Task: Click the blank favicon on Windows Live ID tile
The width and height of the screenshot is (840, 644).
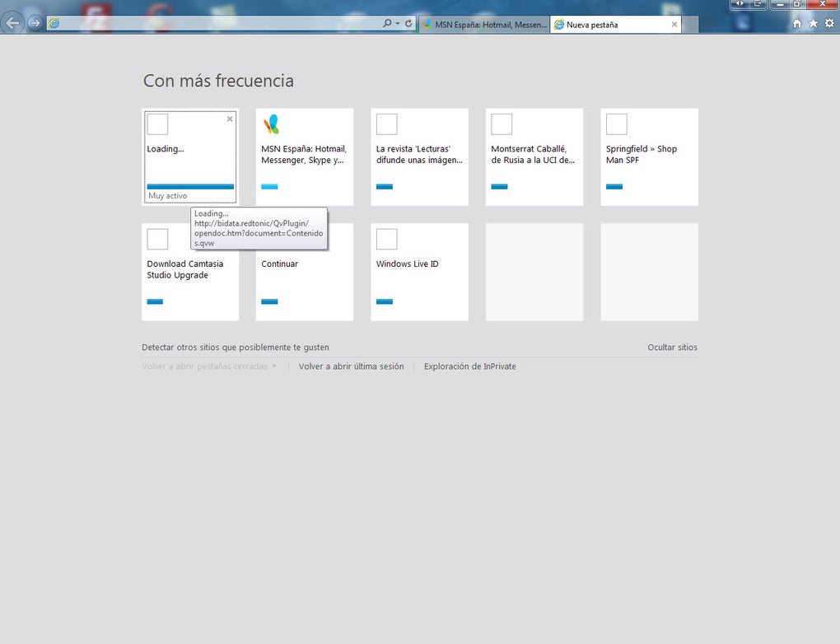Action: click(387, 239)
